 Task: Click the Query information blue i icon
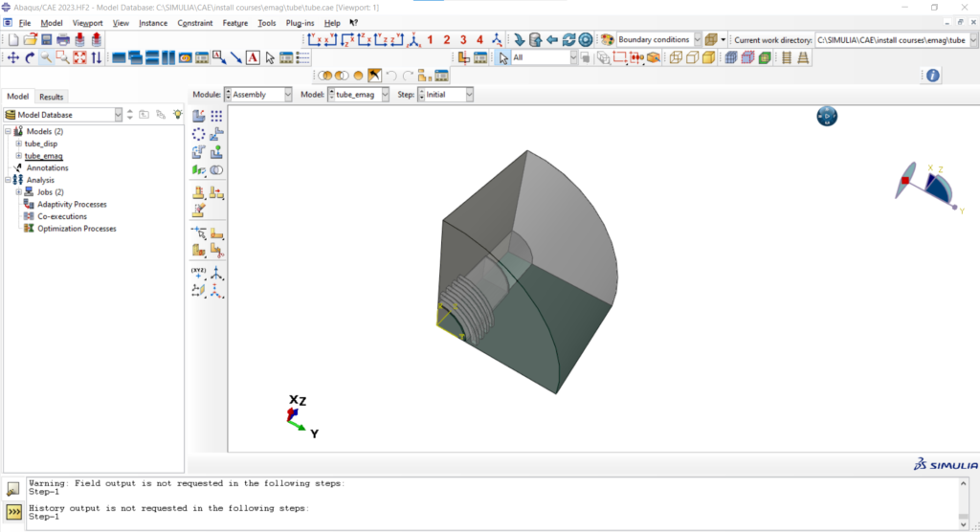[x=932, y=76]
